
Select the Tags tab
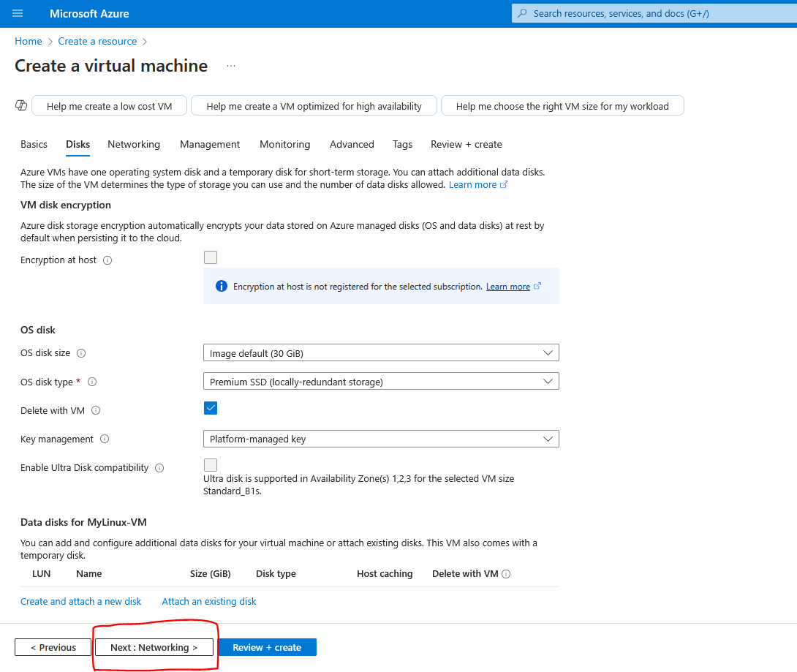(403, 144)
